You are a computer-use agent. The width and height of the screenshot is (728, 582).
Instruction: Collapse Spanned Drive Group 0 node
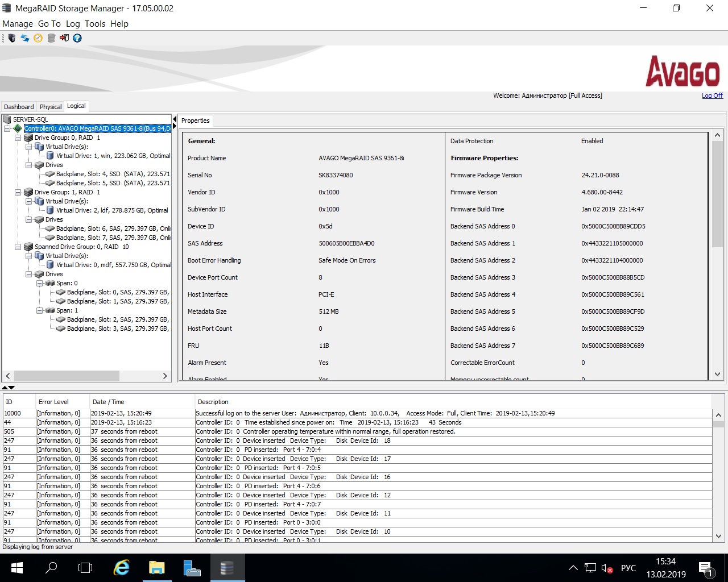(18, 247)
